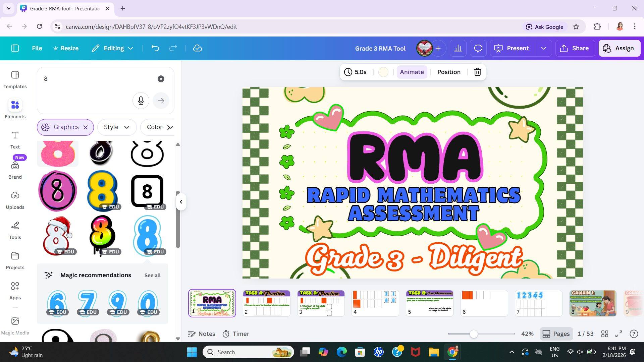Open help question mark icon
This screenshot has height=362, width=644.
tap(634, 334)
